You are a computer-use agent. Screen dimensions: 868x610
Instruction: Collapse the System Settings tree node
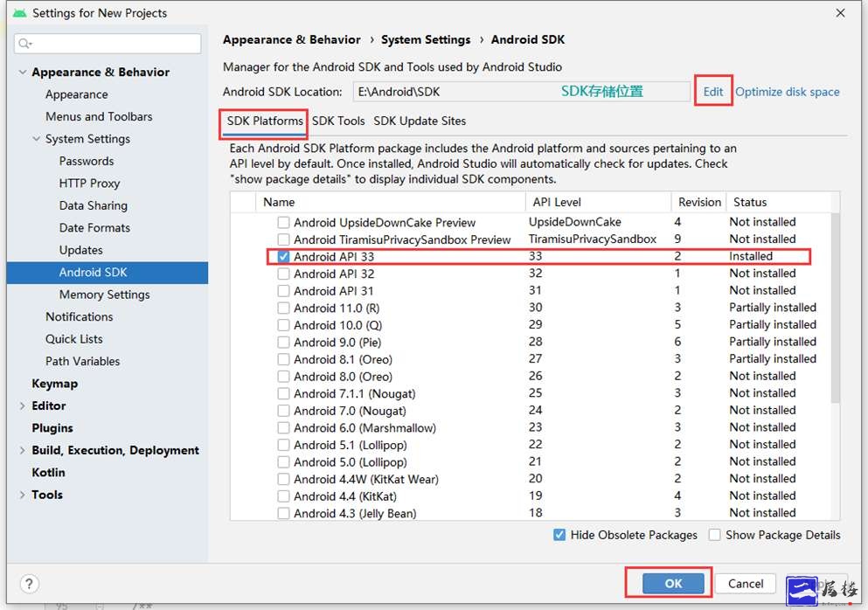37,139
